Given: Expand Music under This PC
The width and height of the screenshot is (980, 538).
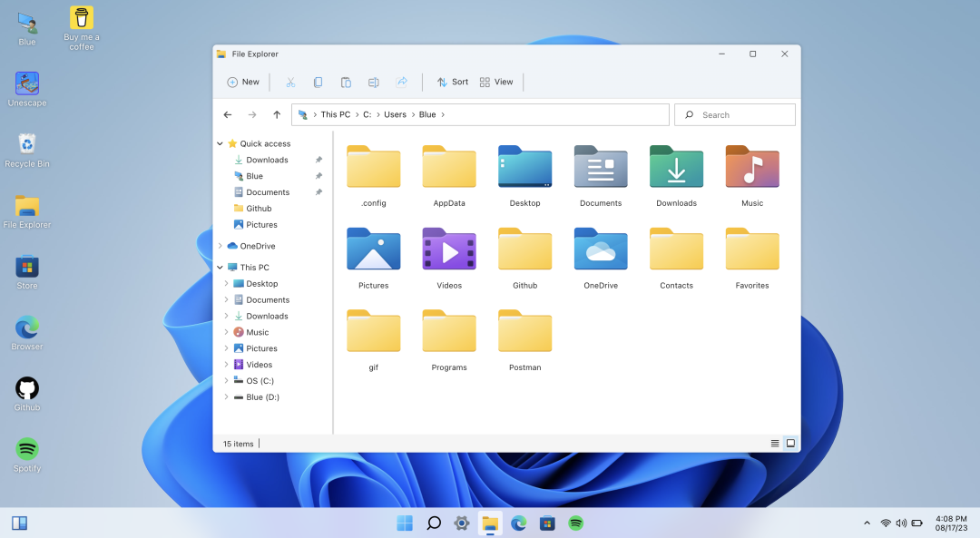Looking at the screenshot, I should pos(226,332).
